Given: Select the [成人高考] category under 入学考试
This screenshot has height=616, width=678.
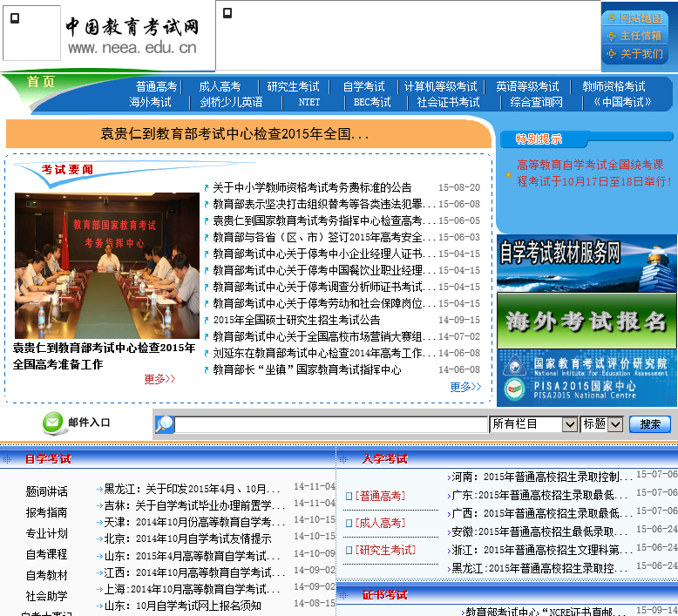Looking at the screenshot, I should tap(381, 524).
